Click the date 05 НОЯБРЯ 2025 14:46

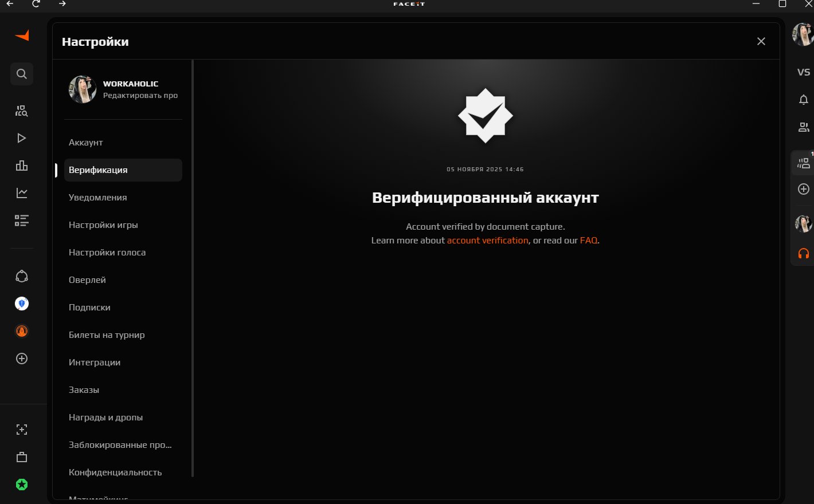click(x=485, y=170)
